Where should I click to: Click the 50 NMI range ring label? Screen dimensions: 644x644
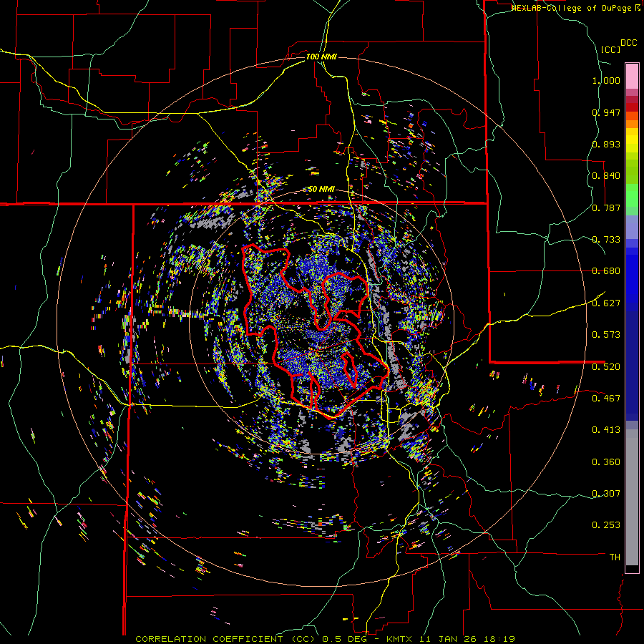click(x=321, y=190)
